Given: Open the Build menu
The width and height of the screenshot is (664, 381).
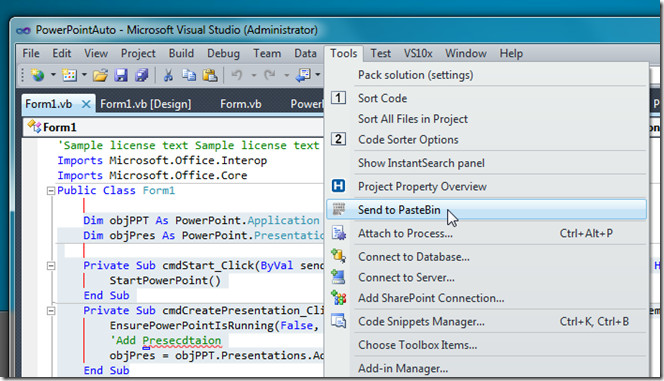Looking at the screenshot, I should point(181,53).
